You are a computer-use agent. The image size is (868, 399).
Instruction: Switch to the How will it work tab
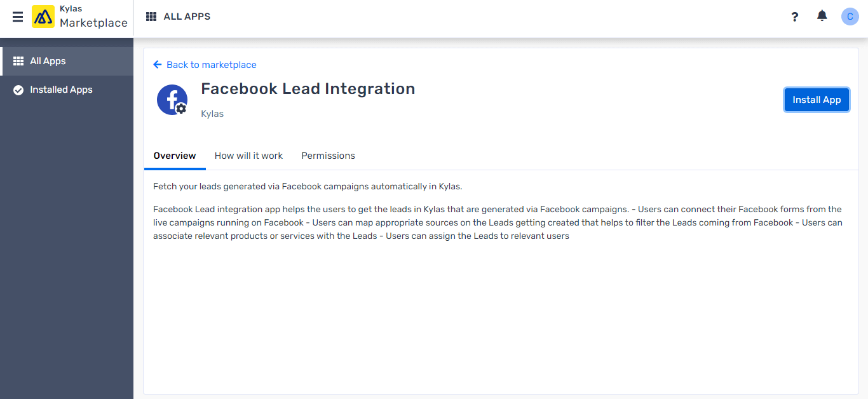point(248,156)
